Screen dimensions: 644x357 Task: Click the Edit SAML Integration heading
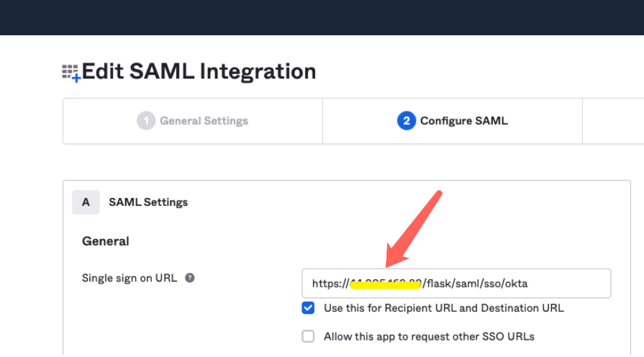199,72
